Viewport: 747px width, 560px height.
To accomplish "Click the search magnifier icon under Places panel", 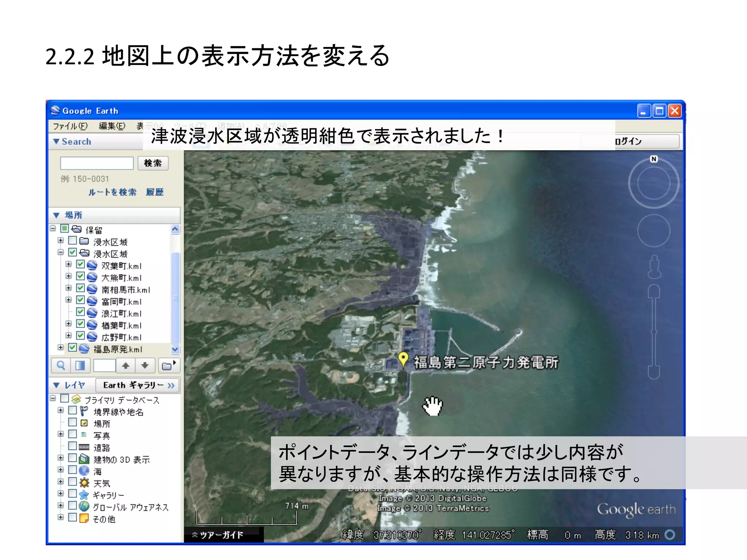I will click(x=61, y=365).
